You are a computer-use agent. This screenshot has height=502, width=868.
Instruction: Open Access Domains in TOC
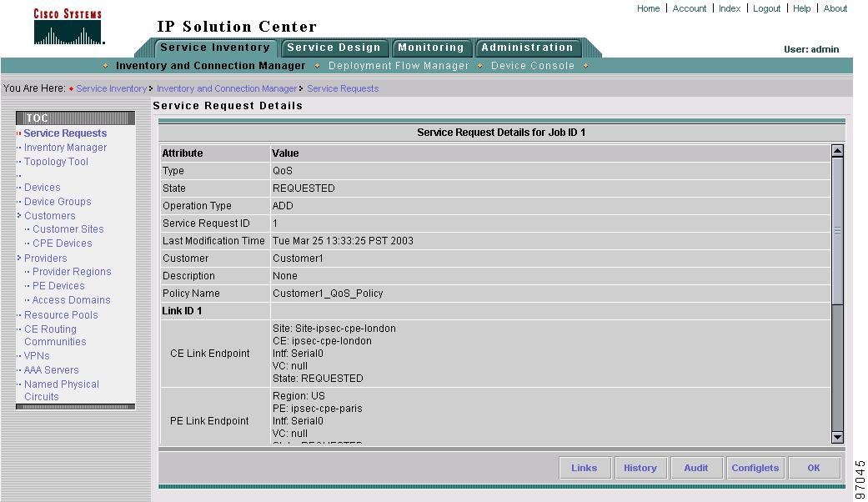click(x=72, y=300)
